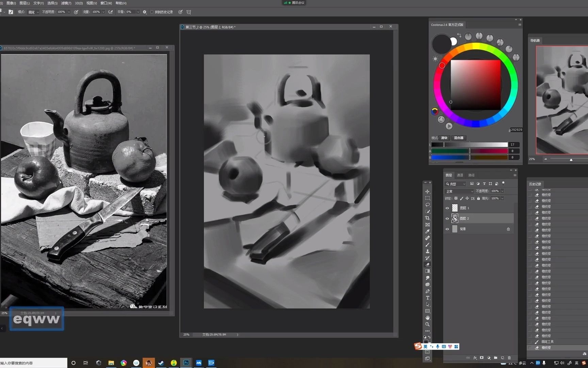Filter layers by pixel layer icon
The width and height of the screenshot is (588, 368).
[x=472, y=184]
